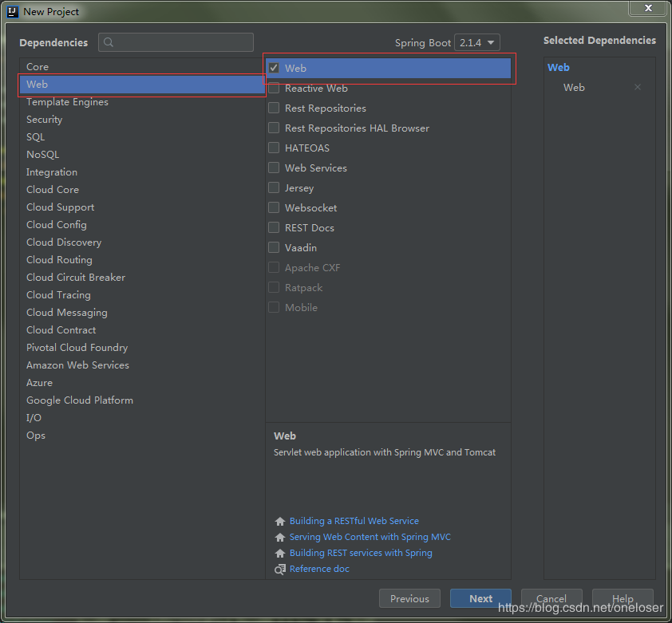Open Serving Web Content with Spring MVC link

(370, 537)
